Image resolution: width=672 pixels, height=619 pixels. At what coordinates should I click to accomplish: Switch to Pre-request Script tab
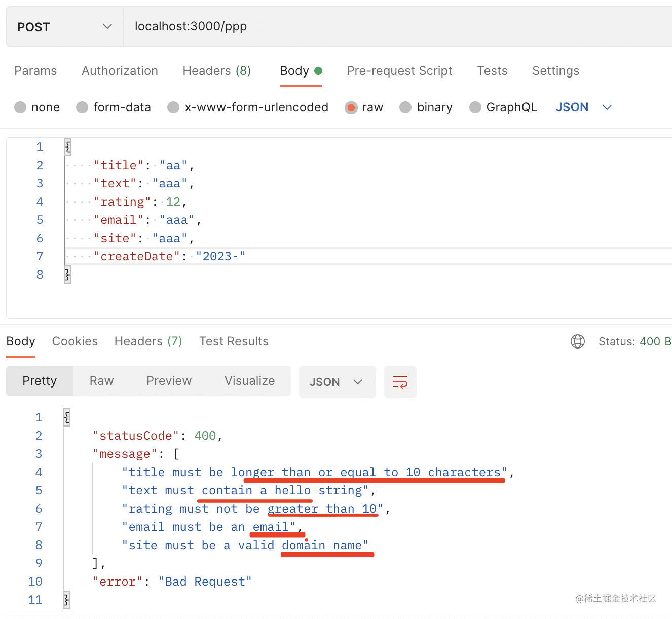point(399,71)
